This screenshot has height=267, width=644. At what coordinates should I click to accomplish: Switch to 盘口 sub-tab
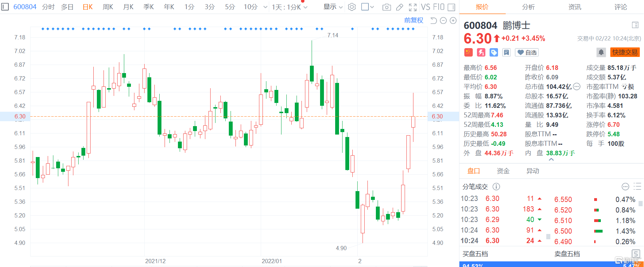[473, 171]
